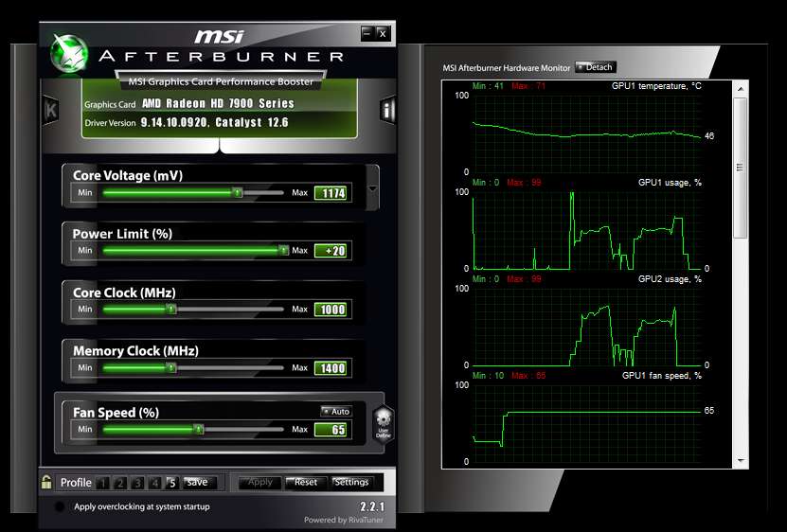Minimize the Afterburner window
This screenshot has width=787, height=532.
pos(367,34)
